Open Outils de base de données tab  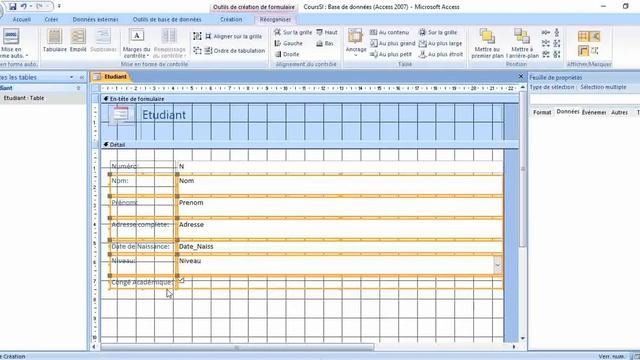tap(167, 20)
